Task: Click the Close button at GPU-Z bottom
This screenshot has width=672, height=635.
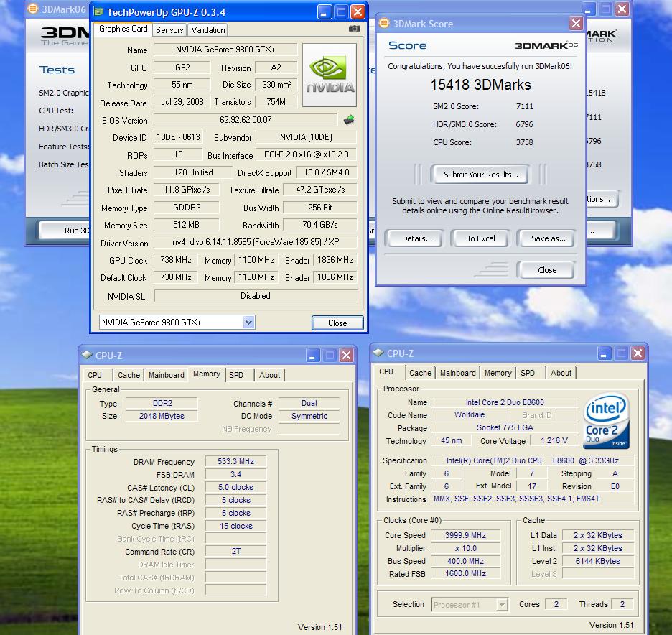Action: tap(337, 323)
